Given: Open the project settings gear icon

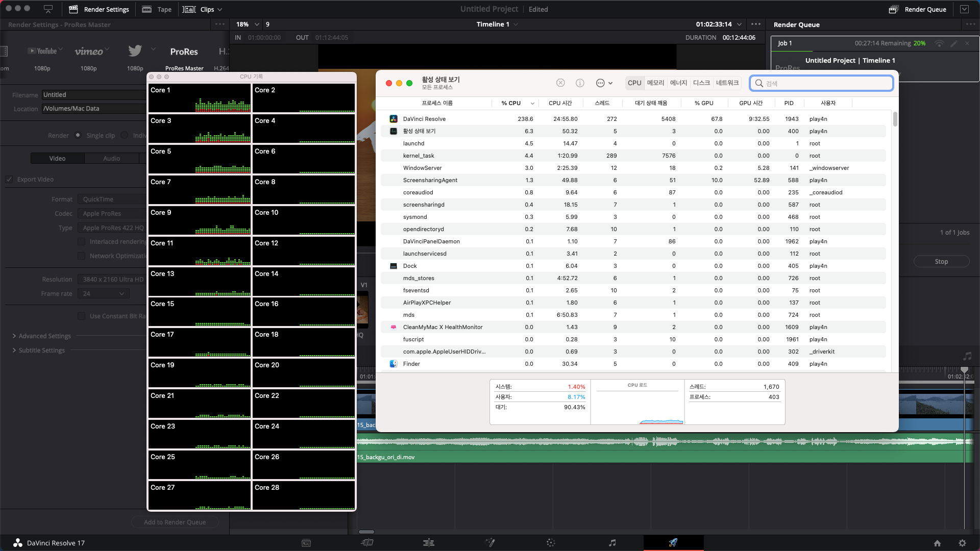Looking at the screenshot, I should 962,543.
